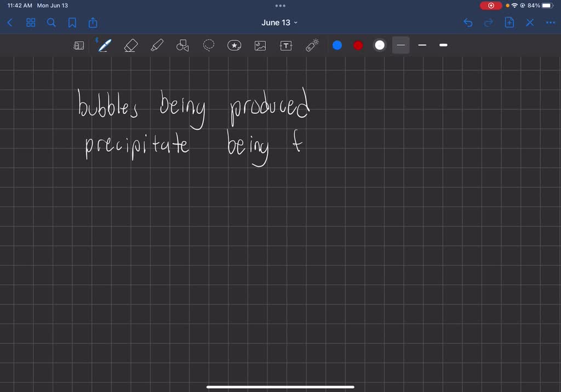
Task: Select the Image insert tool
Action: [260, 45]
